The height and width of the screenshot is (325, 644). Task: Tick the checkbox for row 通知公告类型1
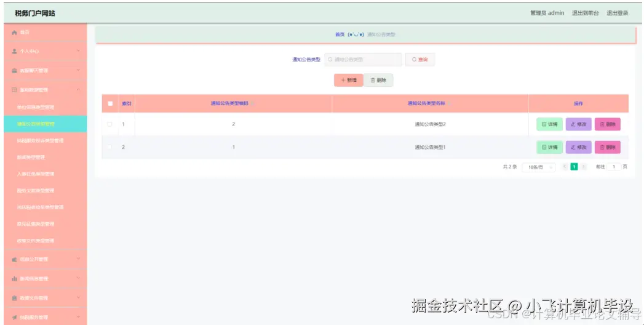[109, 147]
